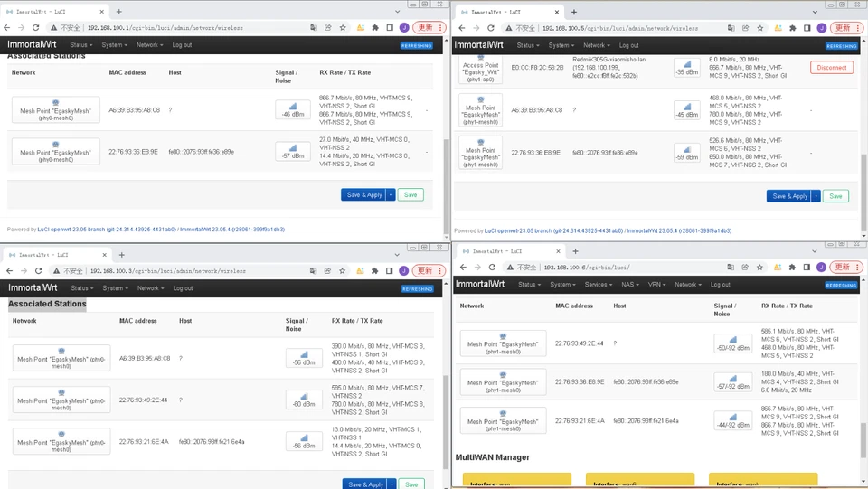Image resolution: width=868 pixels, height=489 pixels.
Task: Open Network menu in 192.168.100.5 window
Action: [x=596, y=45]
